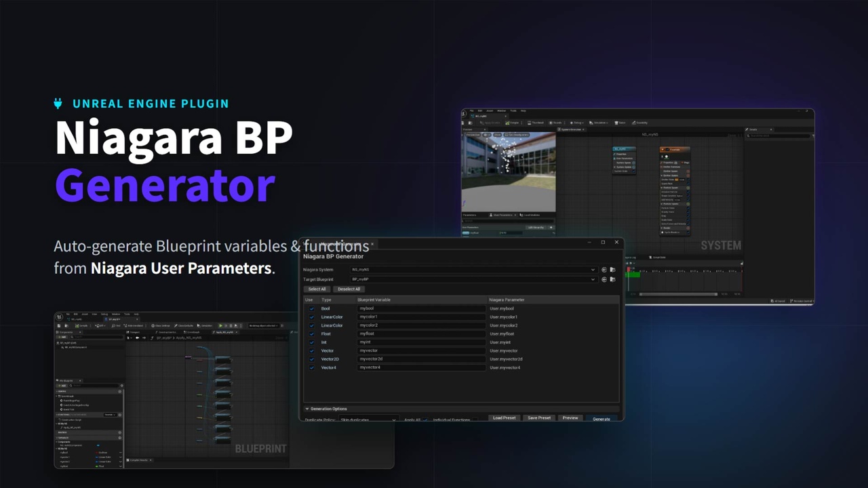Click timeline scrollbar in Niagara window
Viewport: 868px width, 488px height.
678,294
